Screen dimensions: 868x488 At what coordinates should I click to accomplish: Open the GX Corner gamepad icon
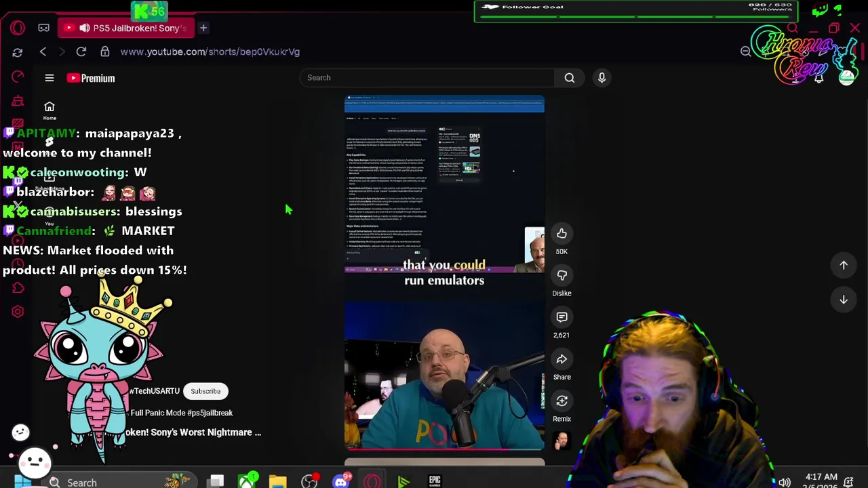tap(43, 28)
